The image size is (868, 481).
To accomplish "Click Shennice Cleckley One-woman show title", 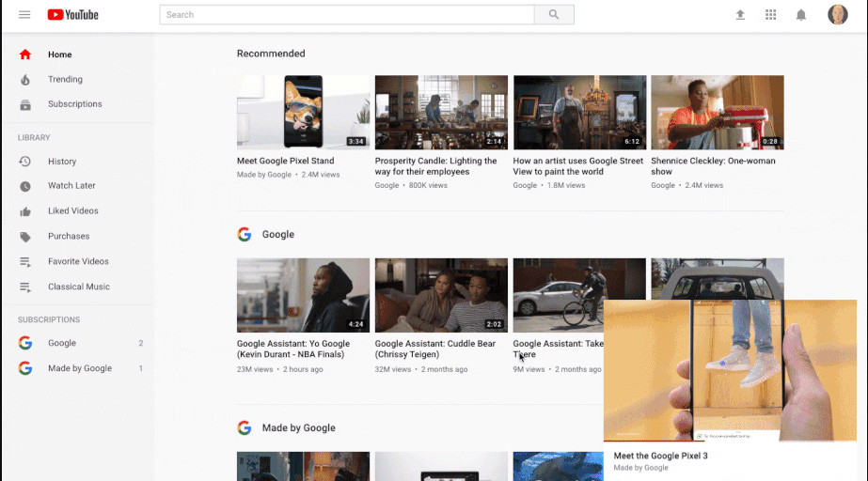I will pyautogui.click(x=713, y=166).
